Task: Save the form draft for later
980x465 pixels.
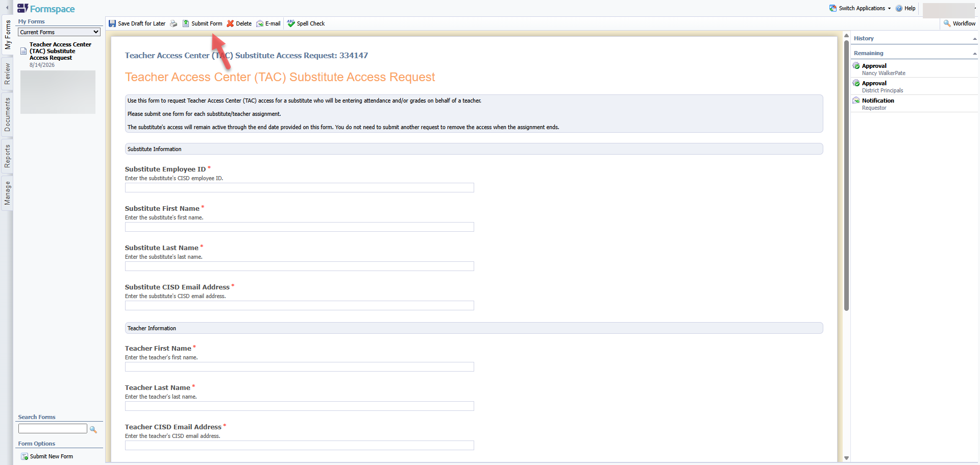Action: pyautogui.click(x=137, y=23)
